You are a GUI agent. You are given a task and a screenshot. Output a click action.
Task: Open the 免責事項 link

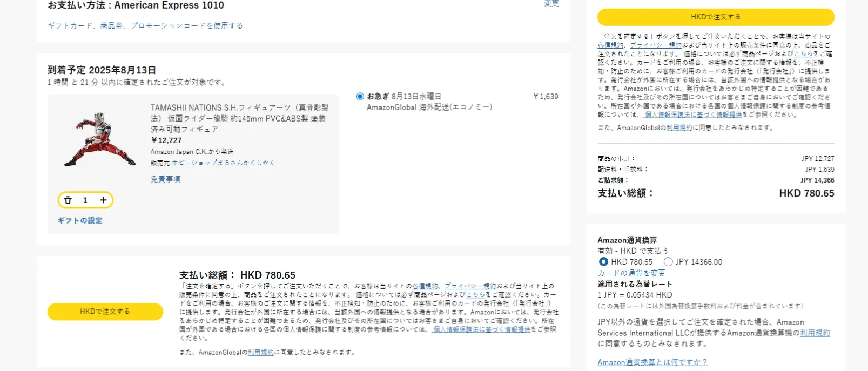[166, 179]
